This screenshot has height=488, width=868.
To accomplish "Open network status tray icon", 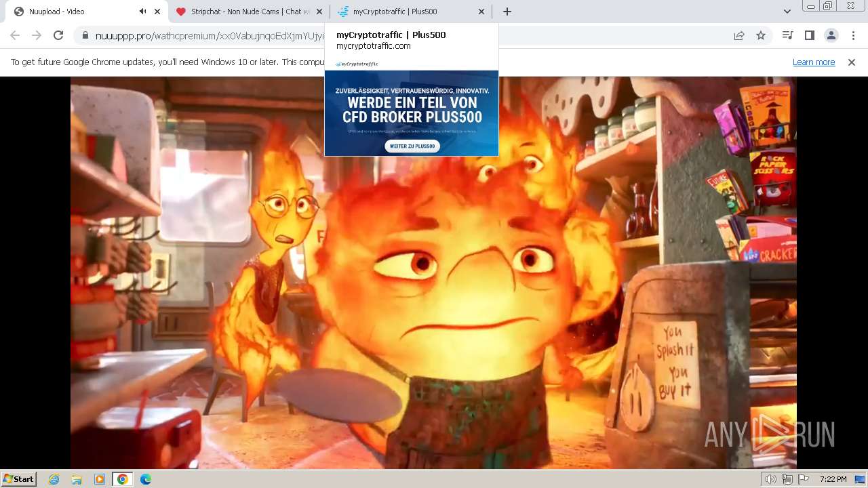I will pyautogui.click(x=787, y=479).
